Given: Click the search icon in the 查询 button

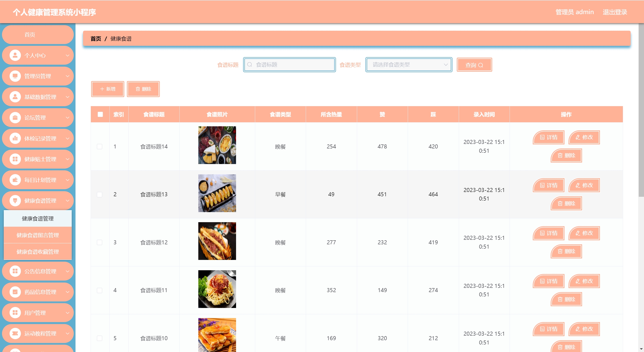Looking at the screenshot, I should pyautogui.click(x=481, y=65).
